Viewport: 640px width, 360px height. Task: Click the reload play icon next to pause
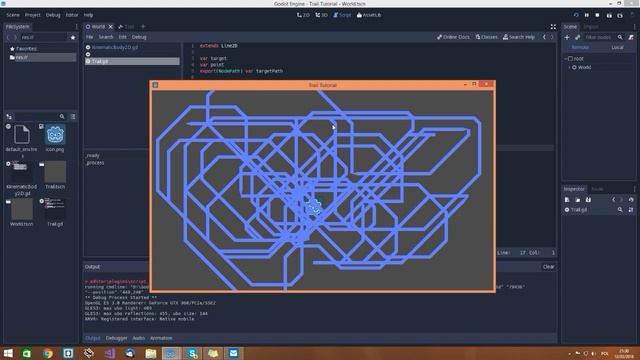click(576, 15)
